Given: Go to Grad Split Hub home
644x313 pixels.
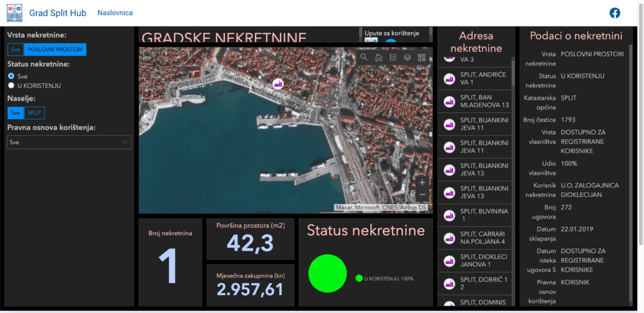Looking at the screenshot, I should pos(57,13).
